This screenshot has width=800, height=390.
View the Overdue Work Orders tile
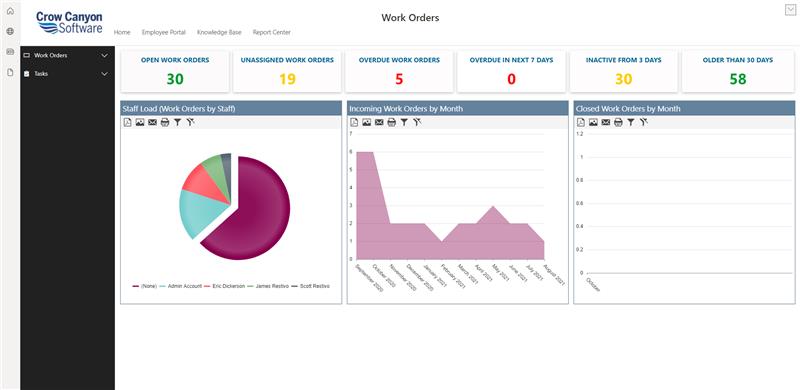(399, 71)
